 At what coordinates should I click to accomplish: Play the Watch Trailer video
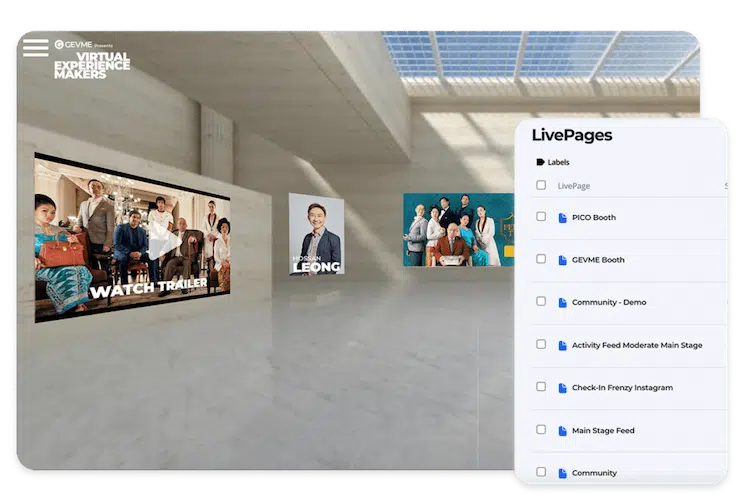163,242
